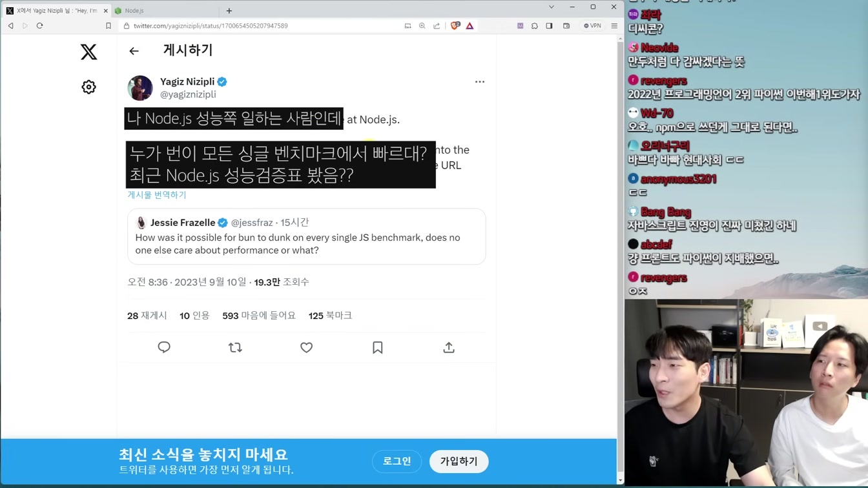Click the 게시물 번역하기 link

click(x=157, y=195)
